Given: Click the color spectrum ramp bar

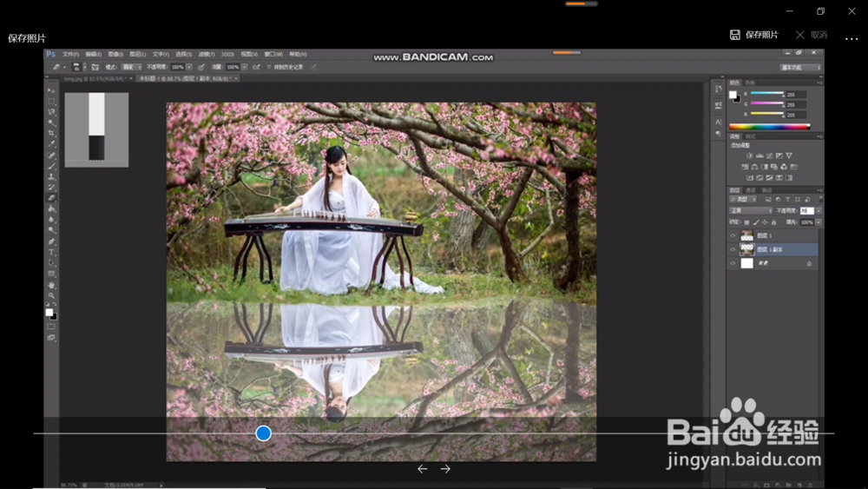Looking at the screenshot, I should coord(769,127).
